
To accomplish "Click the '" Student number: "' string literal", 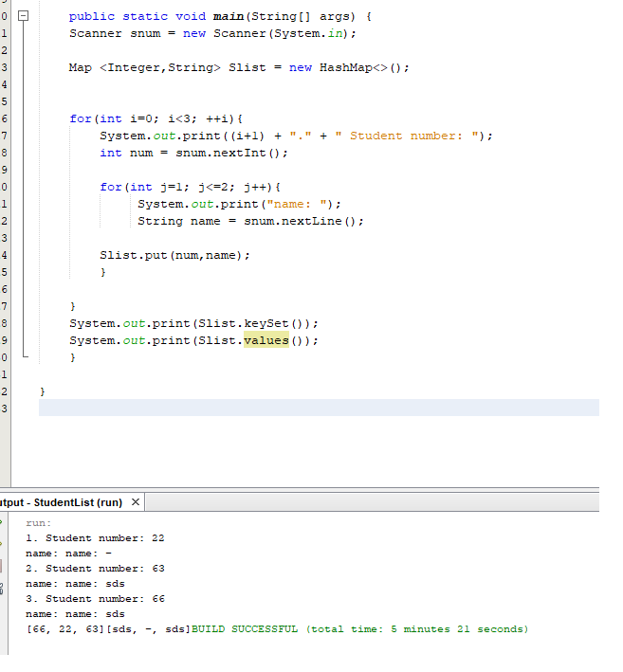I will point(407,136).
